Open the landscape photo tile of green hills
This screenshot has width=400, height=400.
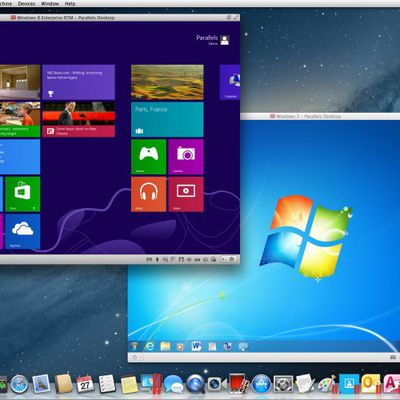point(167,82)
